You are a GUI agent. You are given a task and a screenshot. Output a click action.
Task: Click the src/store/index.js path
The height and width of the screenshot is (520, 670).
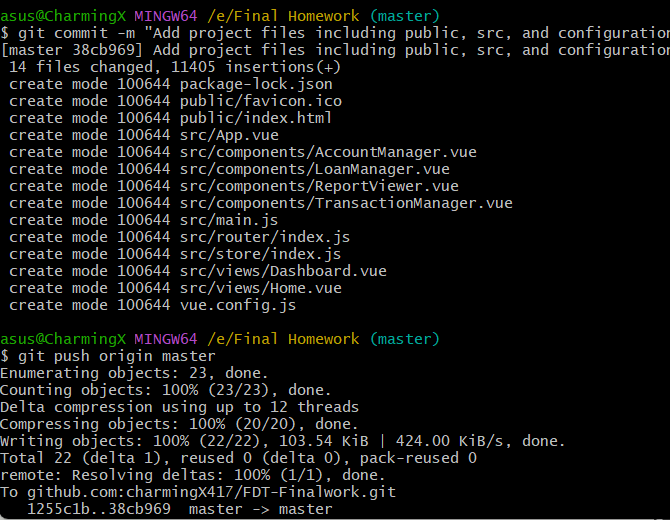pyautogui.click(x=260, y=254)
